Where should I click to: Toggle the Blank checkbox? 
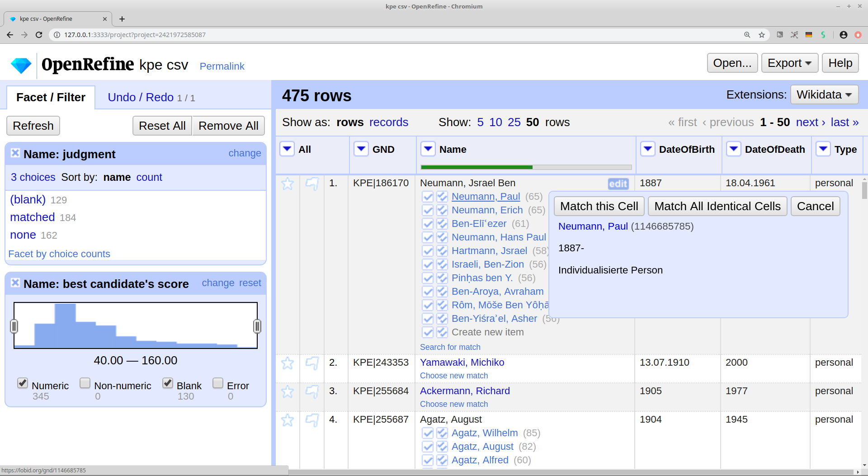coord(168,383)
